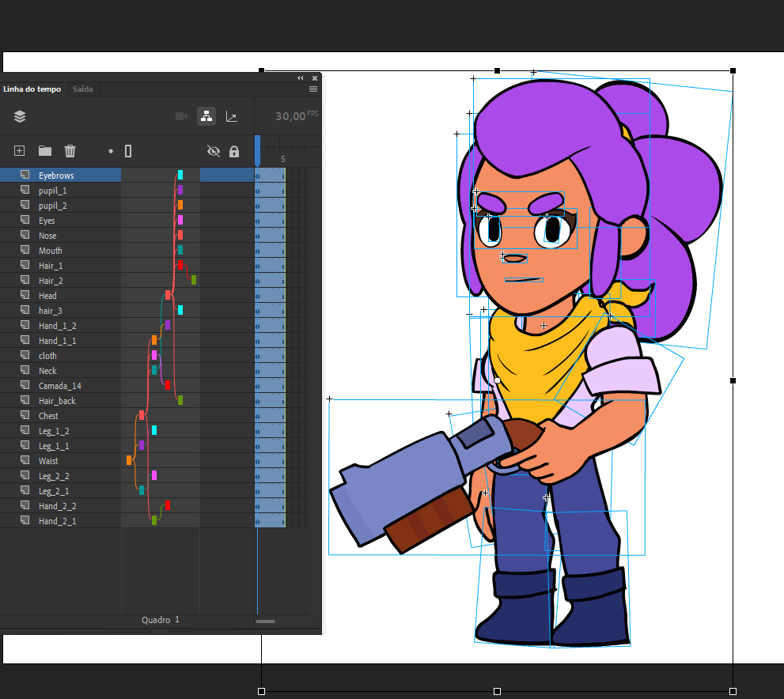Click the blue playhead at frame 1
Viewport: 784px width, 699px height.
pos(257,150)
